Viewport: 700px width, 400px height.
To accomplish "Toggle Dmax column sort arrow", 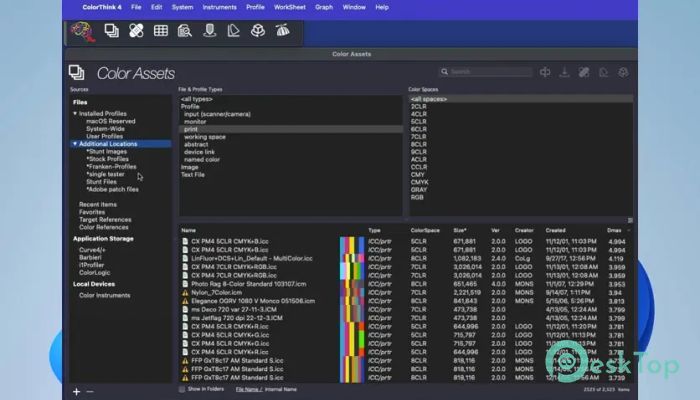I will tap(629, 230).
